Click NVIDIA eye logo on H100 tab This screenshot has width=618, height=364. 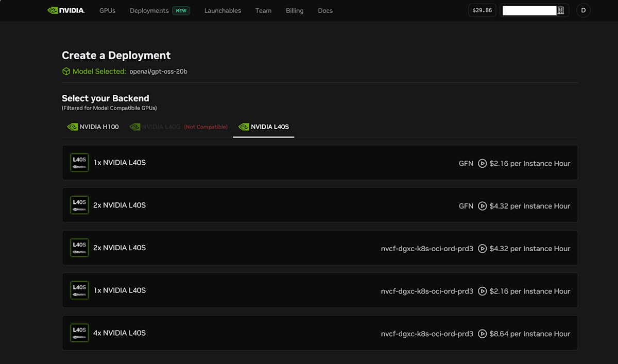[x=73, y=127]
